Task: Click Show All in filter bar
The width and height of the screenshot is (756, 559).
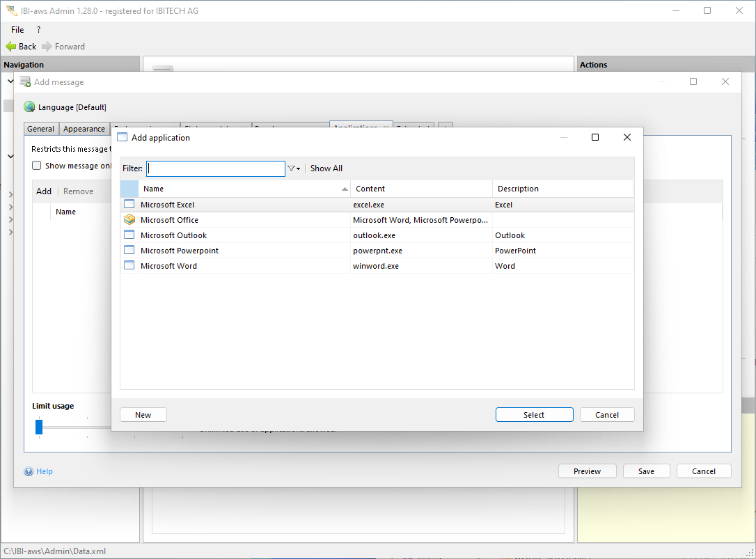Action: [x=326, y=168]
